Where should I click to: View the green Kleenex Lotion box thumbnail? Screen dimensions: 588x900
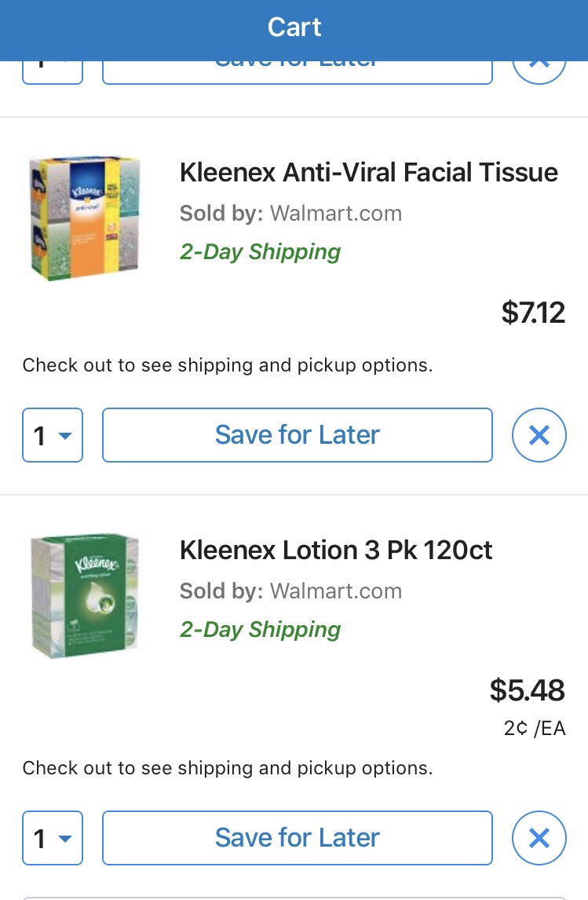85,595
